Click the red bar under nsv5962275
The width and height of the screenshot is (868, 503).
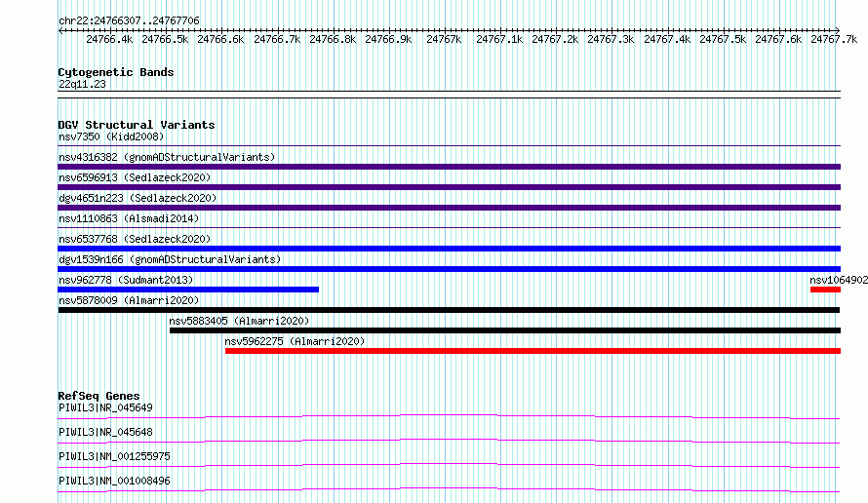[533, 351]
